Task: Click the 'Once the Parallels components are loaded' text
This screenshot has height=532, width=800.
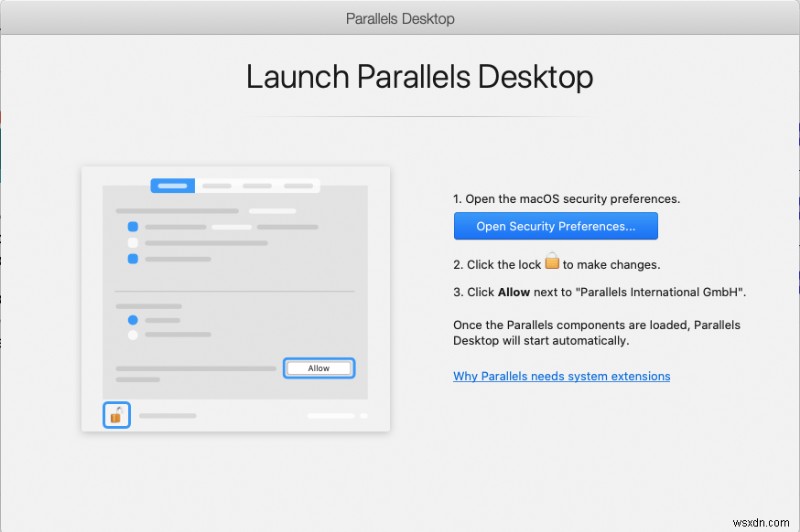Action: pyautogui.click(x=596, y=333)
